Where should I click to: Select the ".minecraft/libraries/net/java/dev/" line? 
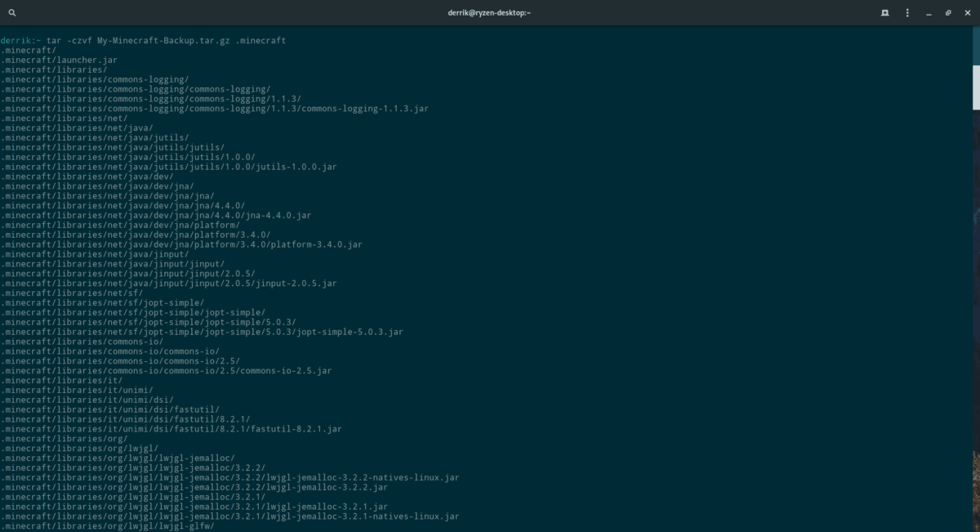(87, 177)
